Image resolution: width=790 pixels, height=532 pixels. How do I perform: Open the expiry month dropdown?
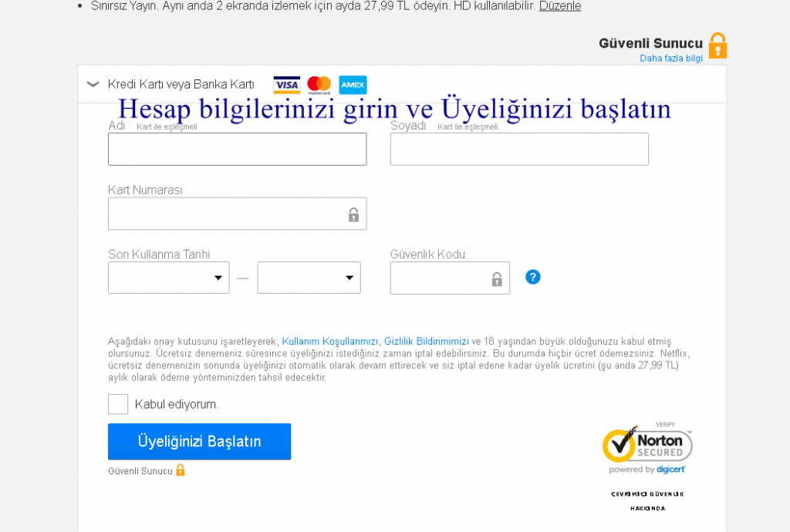[169, 278]
